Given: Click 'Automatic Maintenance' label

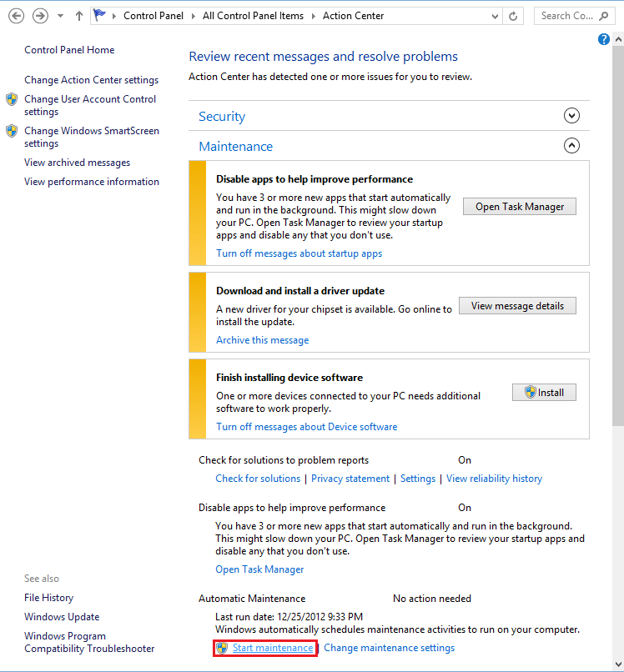Looking at the screenshot, I should click(252, 599).
